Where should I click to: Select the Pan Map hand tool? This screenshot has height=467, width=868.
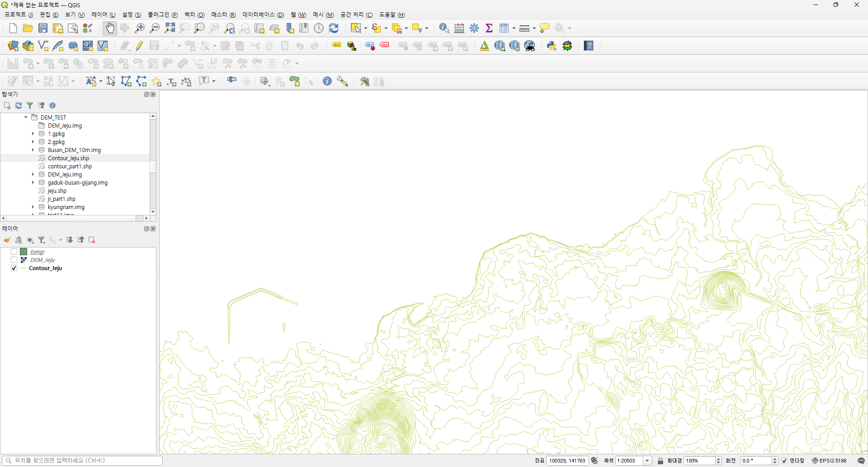[x=110, y=28]
